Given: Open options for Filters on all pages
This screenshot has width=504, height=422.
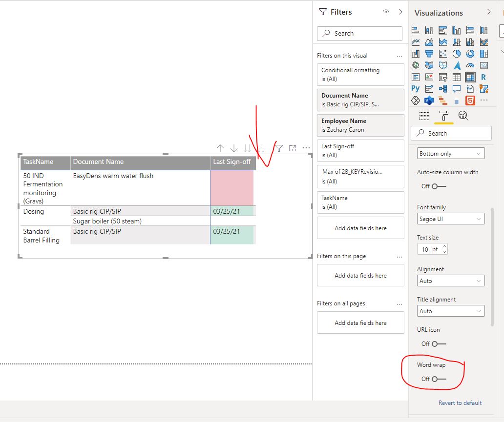Looking at the screenshot, I should pyautogui.click(x=399, y=304).
